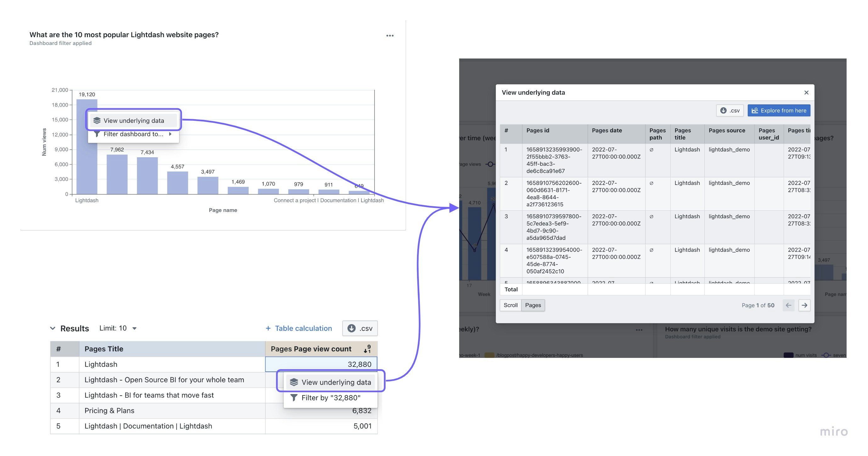The width and height of the screenshot is (868, 456).
Task: Go to next page of underlying data
Action: click(x=804, y=305)
